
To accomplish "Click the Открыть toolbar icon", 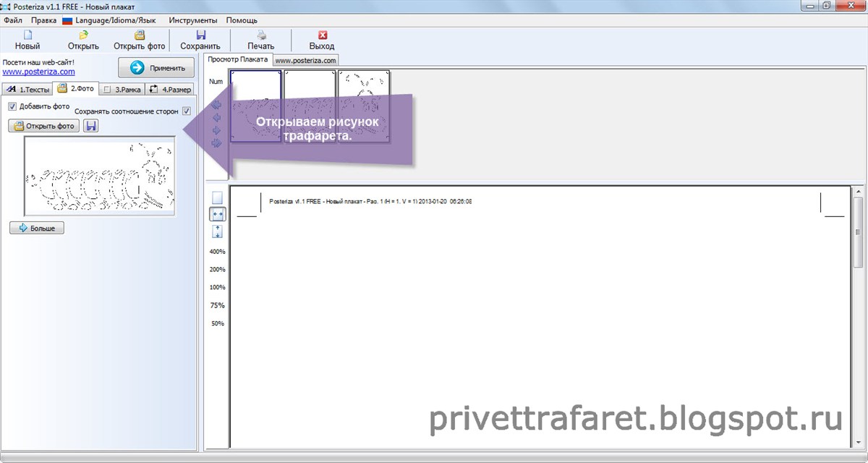I will (84, 35).
